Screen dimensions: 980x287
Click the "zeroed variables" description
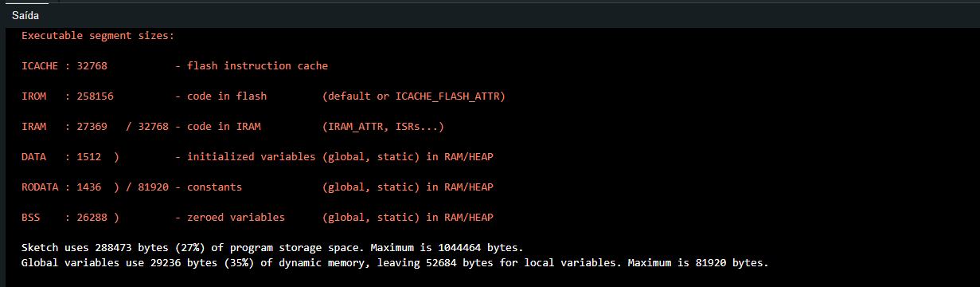236,218
